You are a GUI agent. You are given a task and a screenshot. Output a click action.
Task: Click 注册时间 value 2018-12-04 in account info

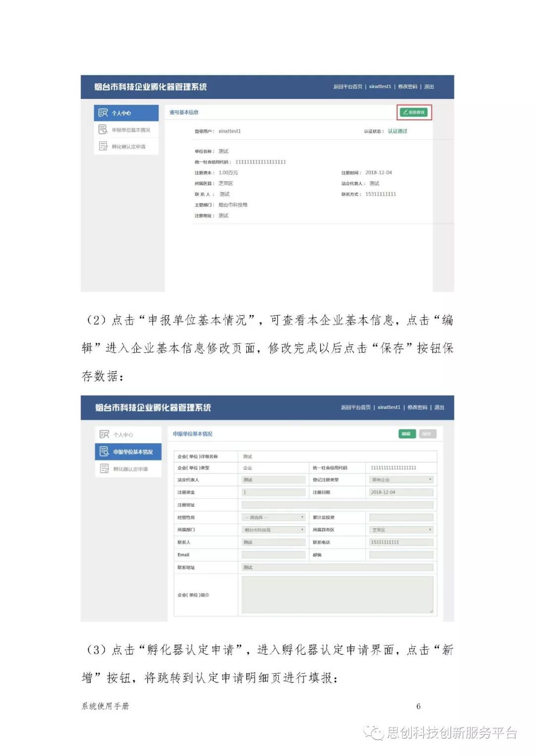pos(378,173)
